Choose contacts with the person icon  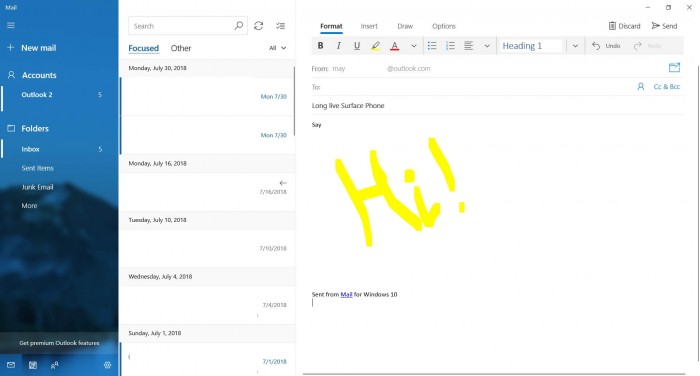pos(641,87)
